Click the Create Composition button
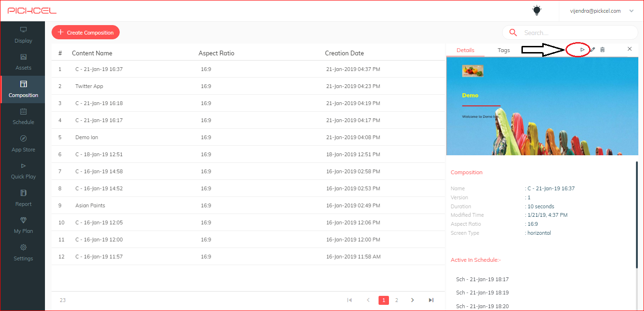This screenshot has width=644, height=311. pos(86,33)
